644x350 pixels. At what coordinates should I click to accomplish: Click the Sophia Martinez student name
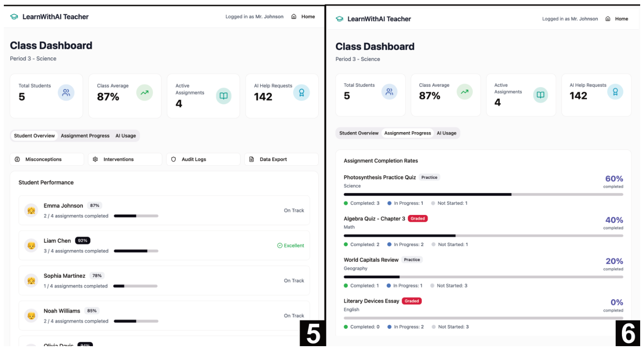pyautogui.click(x=65, y=276)
